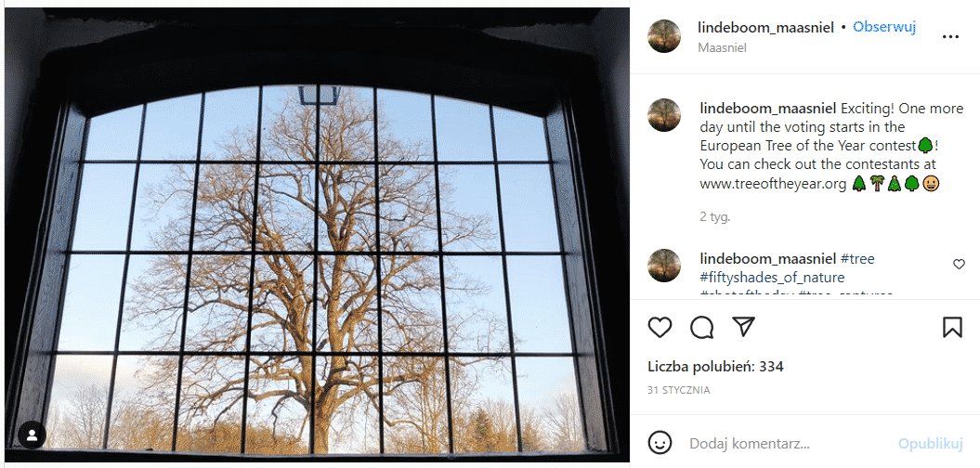Open the #tree hashtag

coord(857,259)
